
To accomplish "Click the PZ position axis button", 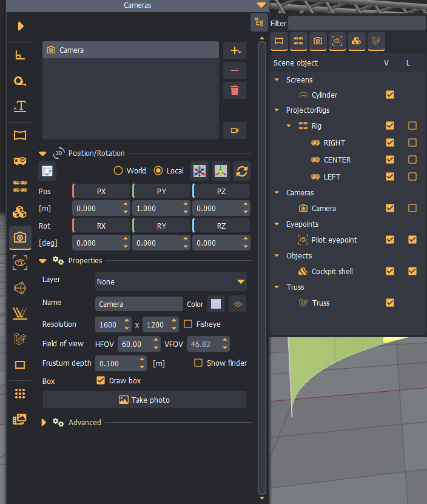I will (221, 191).
